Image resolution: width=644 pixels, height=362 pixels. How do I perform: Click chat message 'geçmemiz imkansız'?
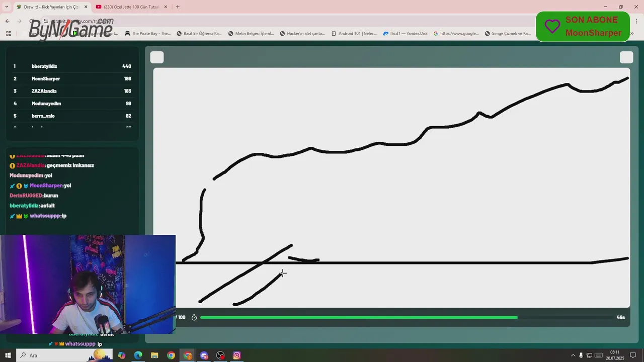coord(70,165)
